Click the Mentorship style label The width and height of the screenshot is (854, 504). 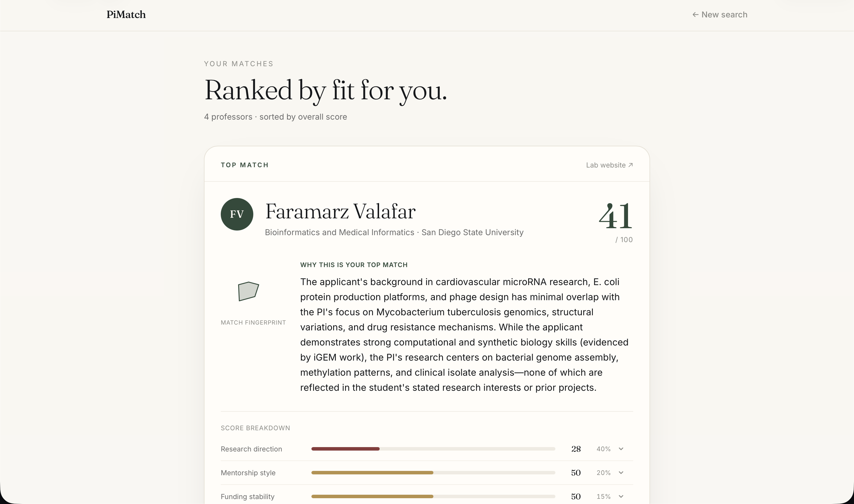coord(248,473)
